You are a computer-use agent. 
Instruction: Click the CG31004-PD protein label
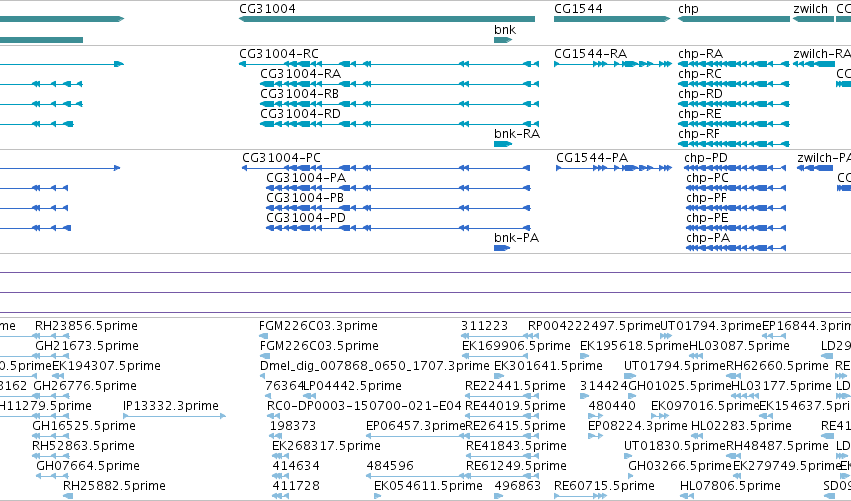tap(306, 218)
